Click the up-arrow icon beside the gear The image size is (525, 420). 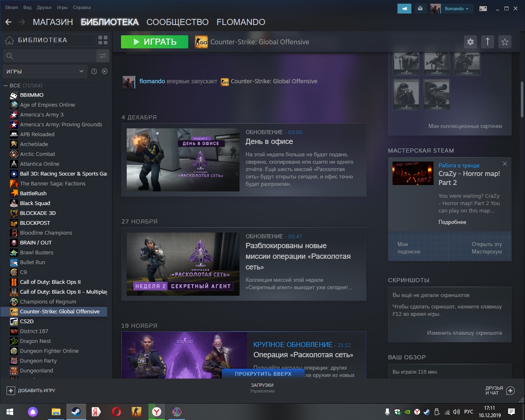coord(488,42)
